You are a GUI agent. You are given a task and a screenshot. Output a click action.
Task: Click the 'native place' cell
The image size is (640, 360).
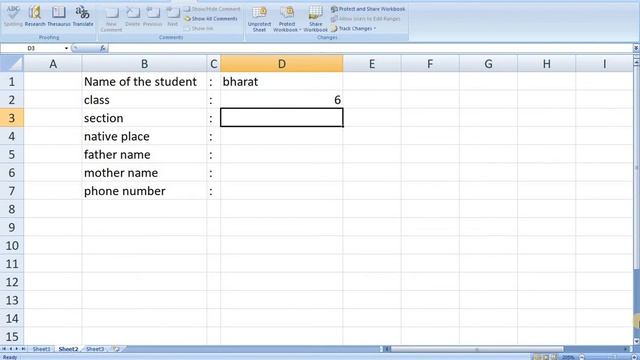coord(144,136)
